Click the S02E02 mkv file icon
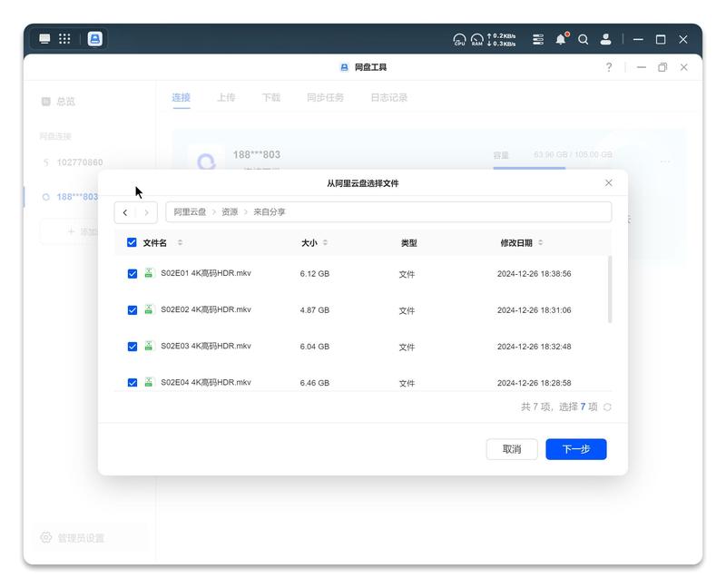Screen dimensions: 726x588 [149, 309]
